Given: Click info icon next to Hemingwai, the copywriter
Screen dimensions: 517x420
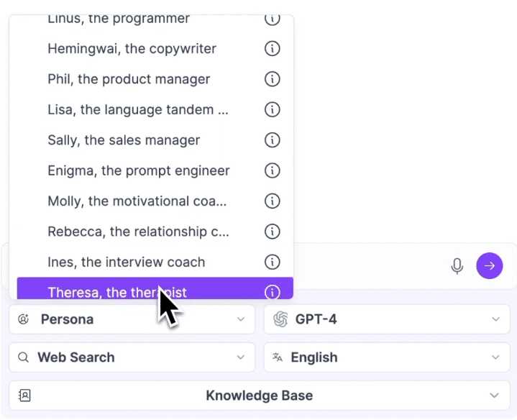Looking at the screenshot, I should [272, 49].
